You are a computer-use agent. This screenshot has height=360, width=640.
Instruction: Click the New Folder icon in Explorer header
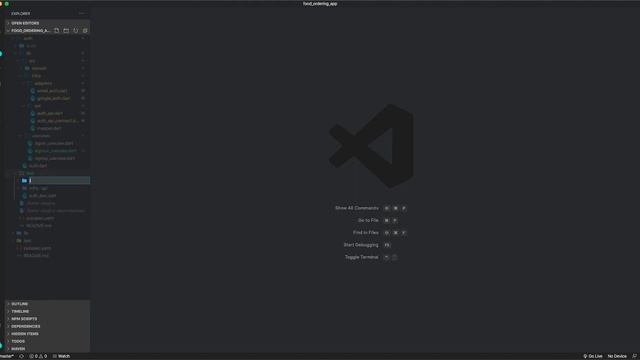[66, 31]
